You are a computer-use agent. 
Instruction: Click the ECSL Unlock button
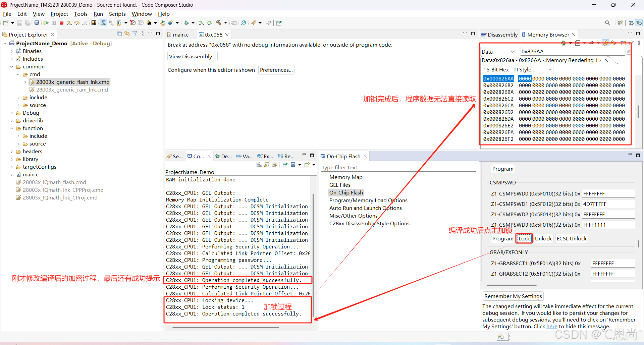click(572, 238)
